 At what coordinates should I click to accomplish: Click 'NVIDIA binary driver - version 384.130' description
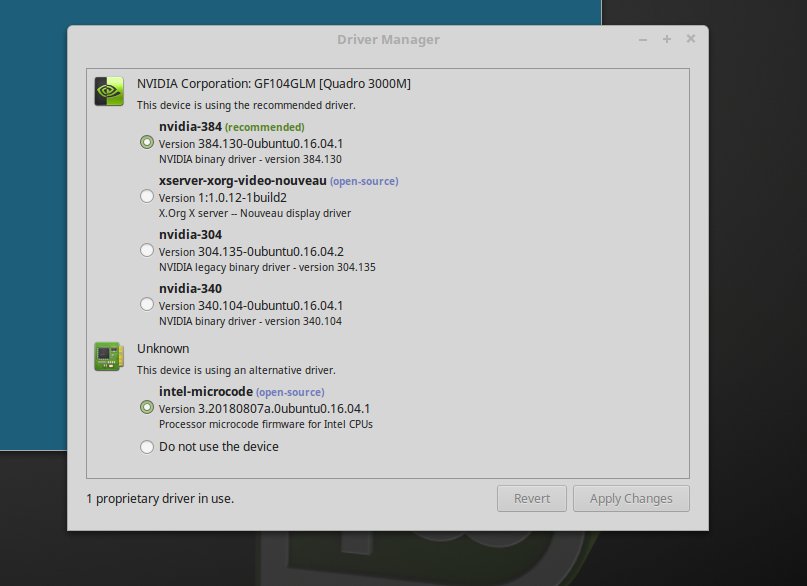(x=250, y=159)
